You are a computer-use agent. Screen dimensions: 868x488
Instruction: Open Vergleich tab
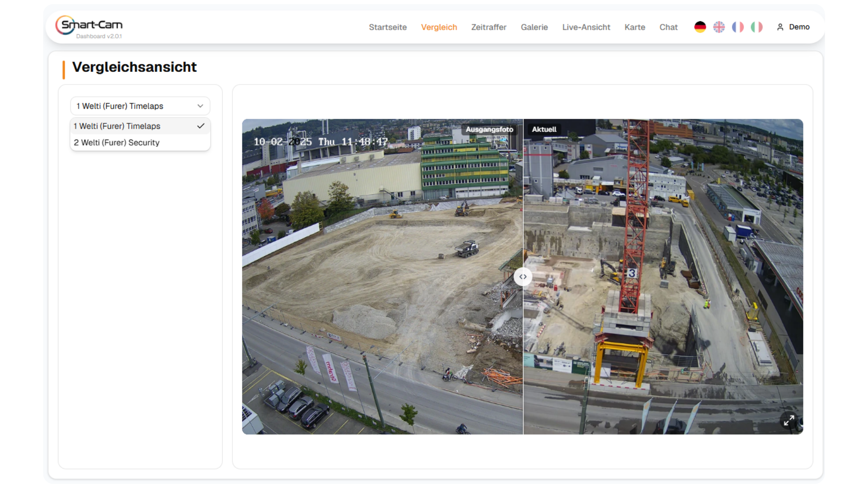[x=439, y=27]
